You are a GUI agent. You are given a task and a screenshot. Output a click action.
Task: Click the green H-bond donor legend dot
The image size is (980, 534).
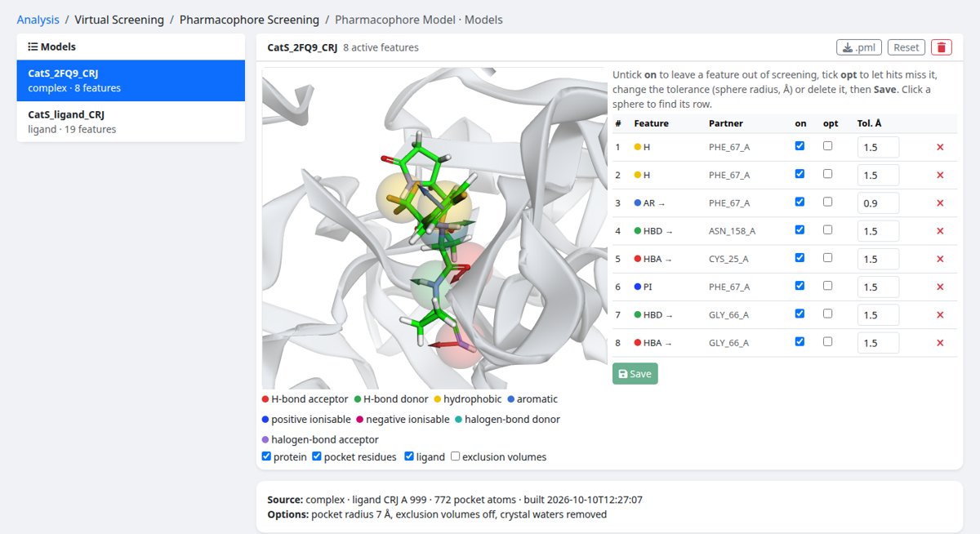click(358, 399)
